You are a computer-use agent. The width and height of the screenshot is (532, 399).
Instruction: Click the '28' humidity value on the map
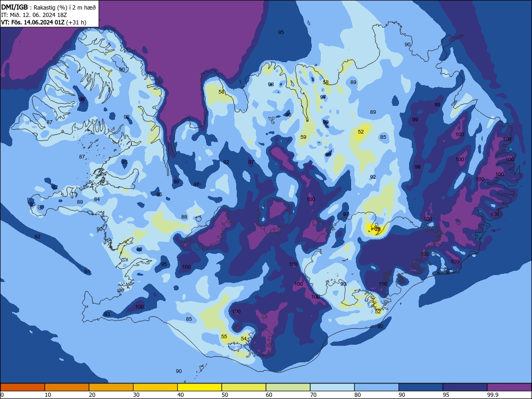(x=378, y=229)
